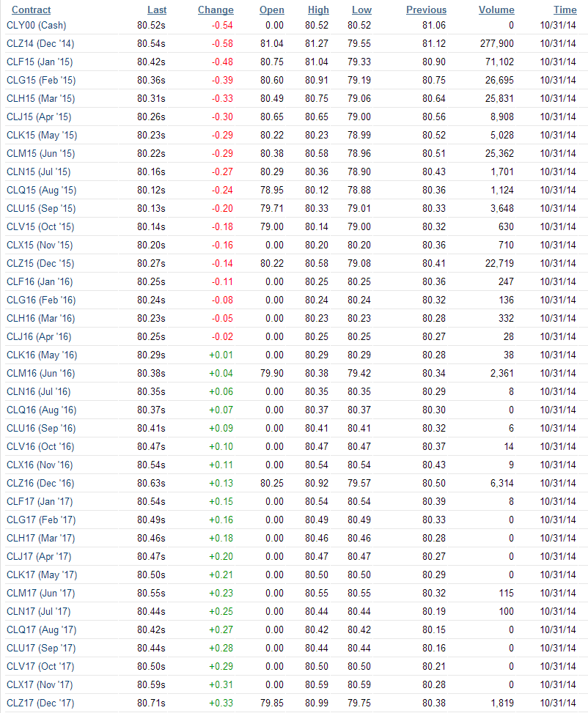This screenshot has width=588, height=713.
Task: Sort by the Last column header
Action: [157, 10]
